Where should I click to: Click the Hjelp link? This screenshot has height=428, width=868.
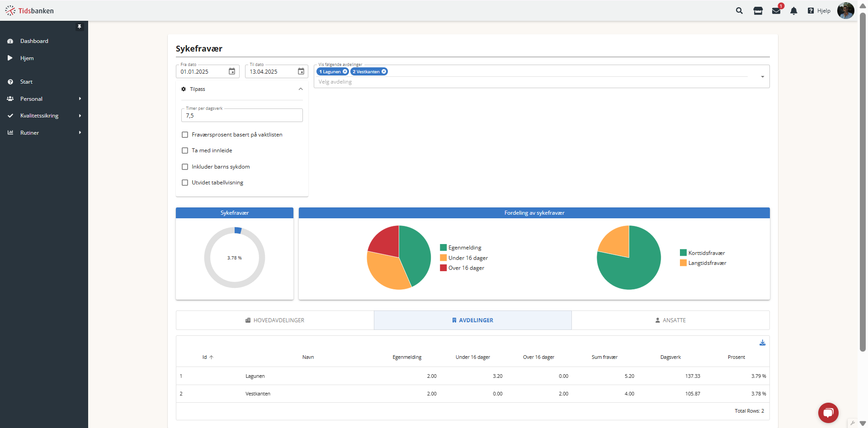pyautogui.click(x=819, y=11)
